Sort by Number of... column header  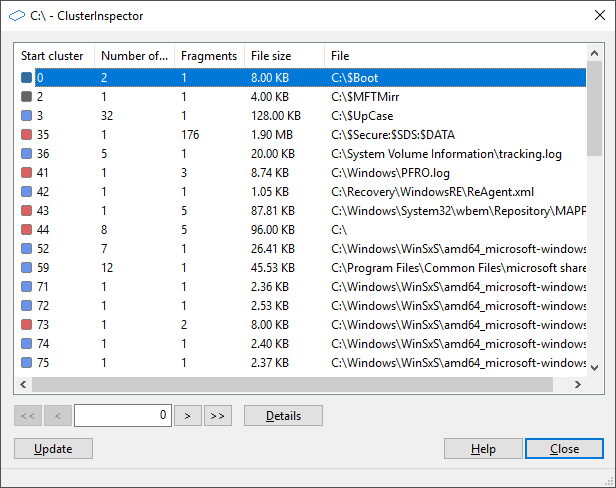pyautogui.click(x=134, y=56)
